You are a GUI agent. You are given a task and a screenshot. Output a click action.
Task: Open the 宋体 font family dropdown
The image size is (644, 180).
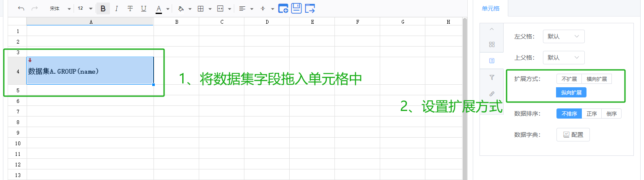click(x=60, y=8)
